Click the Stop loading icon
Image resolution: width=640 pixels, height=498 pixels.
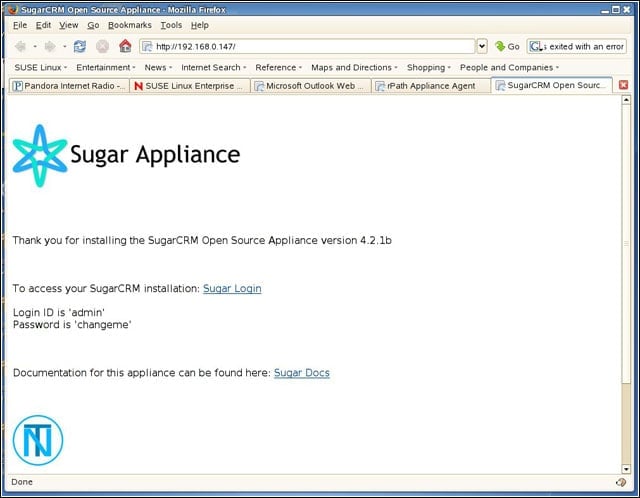pyautogui.click(x=102, y=47)
